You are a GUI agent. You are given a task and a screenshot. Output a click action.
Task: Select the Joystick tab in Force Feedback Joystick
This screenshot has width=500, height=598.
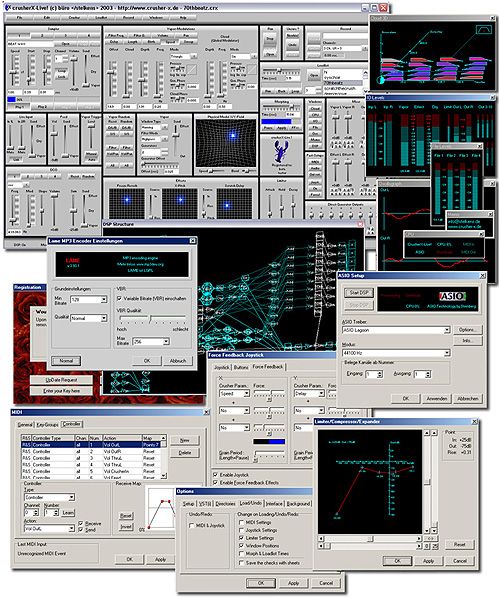pos(222,367)
